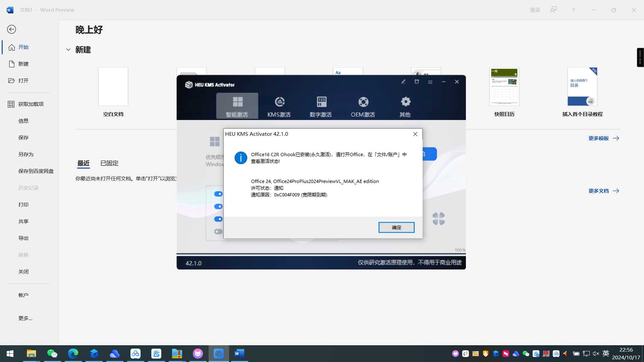Open Baidu Netdisk from the taskbar
This screenshot has width=644, height=362.
pos(136,354)
